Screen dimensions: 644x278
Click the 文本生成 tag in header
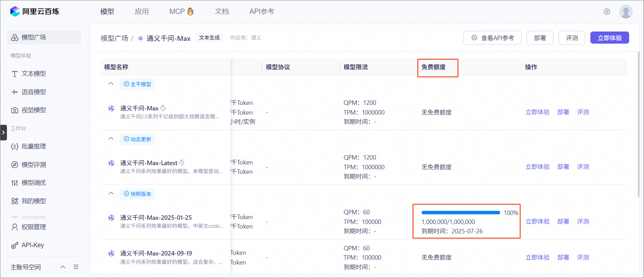209,38
